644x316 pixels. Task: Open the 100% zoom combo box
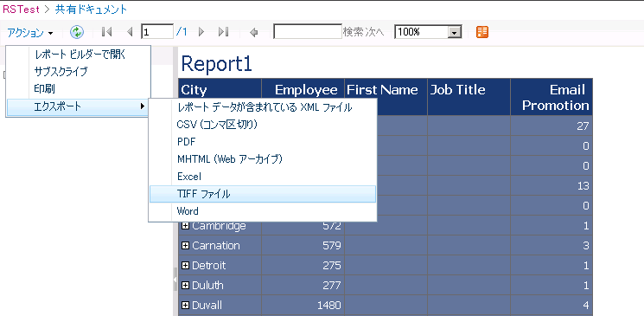click(x=428, y=32)
